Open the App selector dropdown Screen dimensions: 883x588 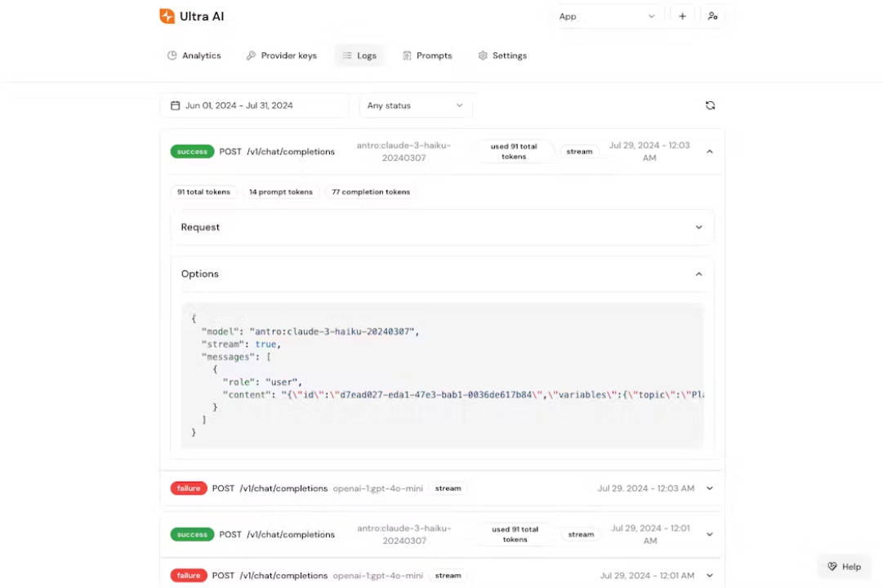click(607, 16)
